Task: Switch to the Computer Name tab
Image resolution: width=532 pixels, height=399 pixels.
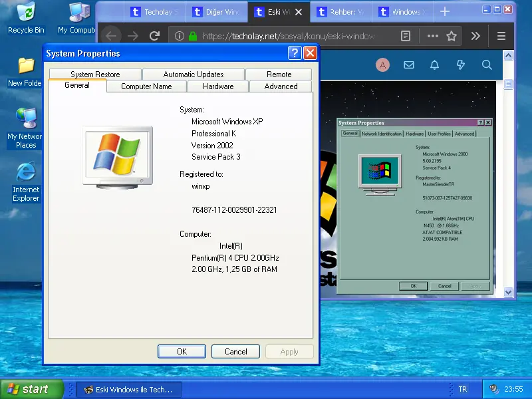Action: click(x=146, y=86)
